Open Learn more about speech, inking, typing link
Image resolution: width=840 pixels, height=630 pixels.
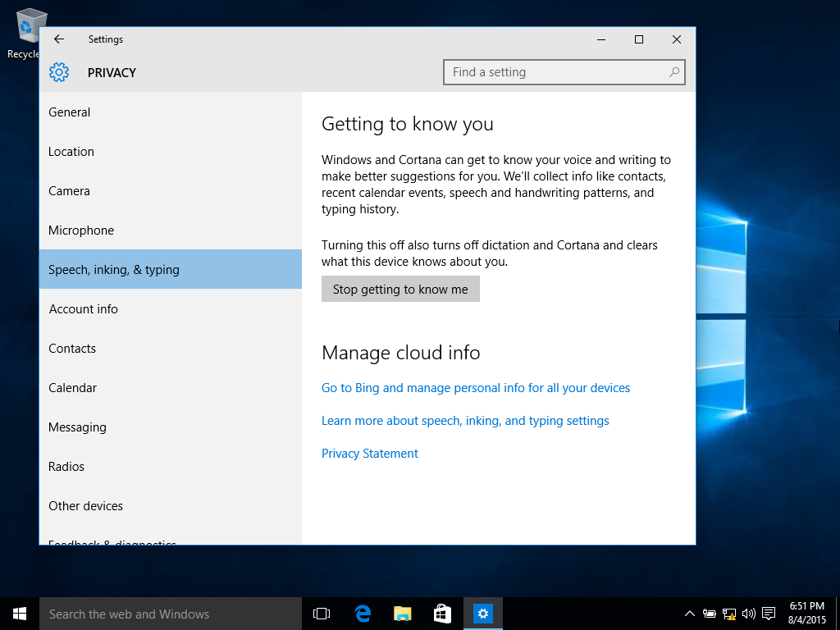(465, 421)
